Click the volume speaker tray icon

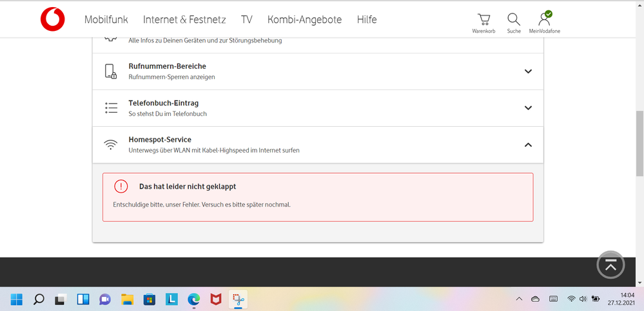[582, 299]
